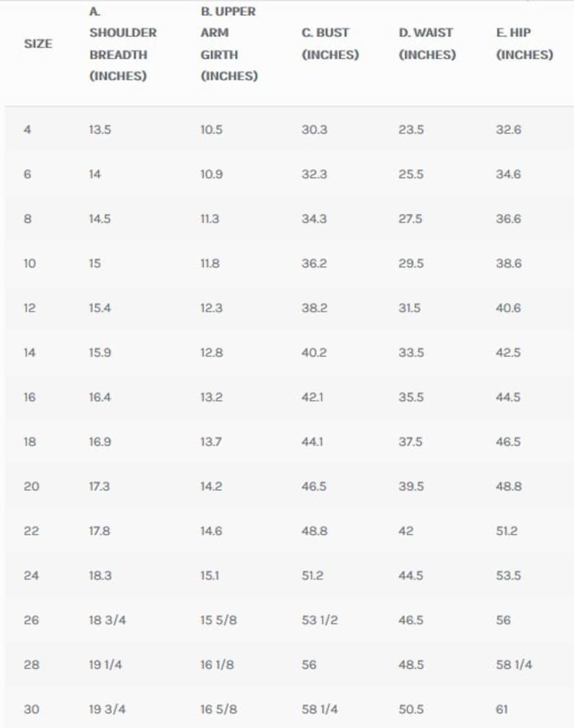Click bust value 51.2 in size 24 row
This screenshot has height=728, width=574.
(x=312, y=575)
